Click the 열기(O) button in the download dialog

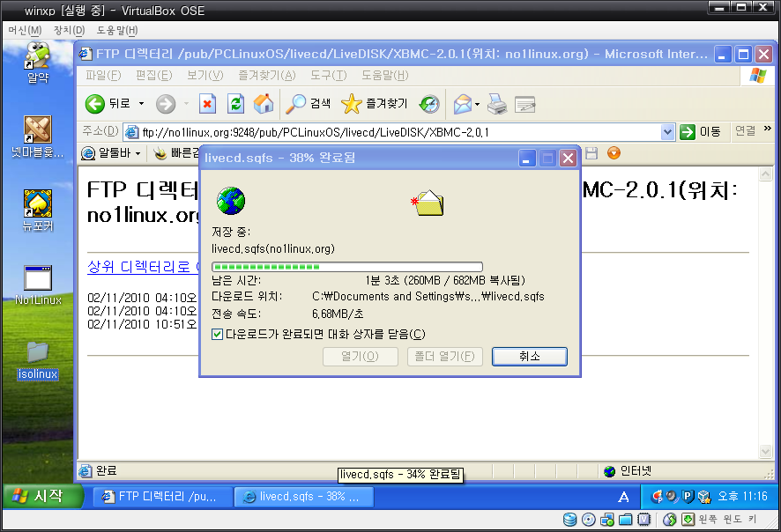(x=361, y=357)
